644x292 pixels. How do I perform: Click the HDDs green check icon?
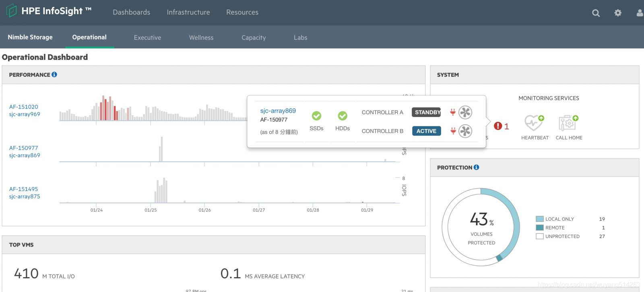click(x=343, y=116)
